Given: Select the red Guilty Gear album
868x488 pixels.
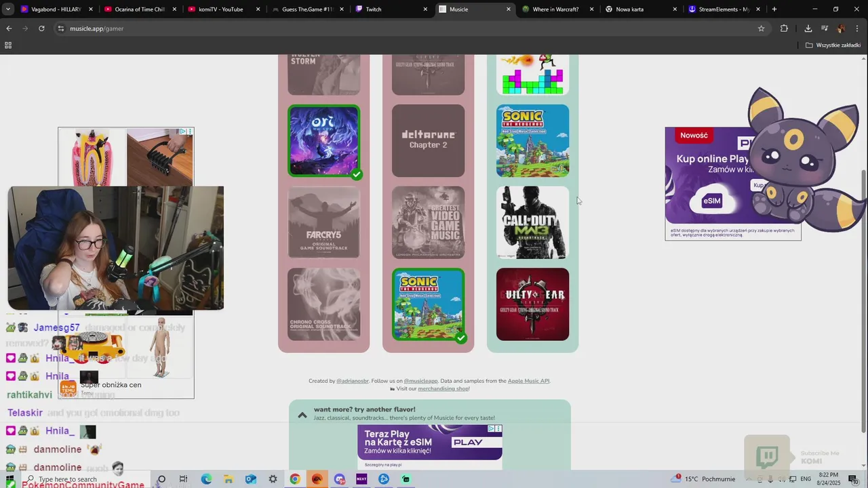Looking at the screenshot, I should point(533,304).
